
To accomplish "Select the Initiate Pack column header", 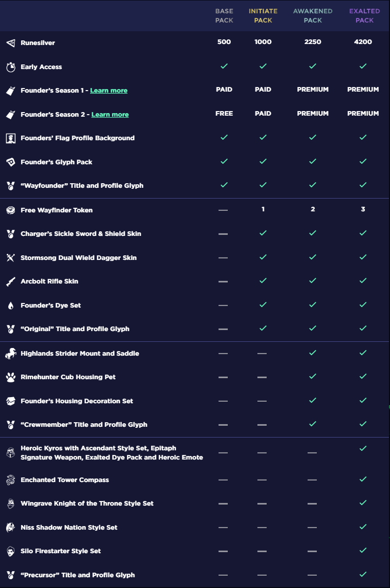I will (x=263, y=16).
